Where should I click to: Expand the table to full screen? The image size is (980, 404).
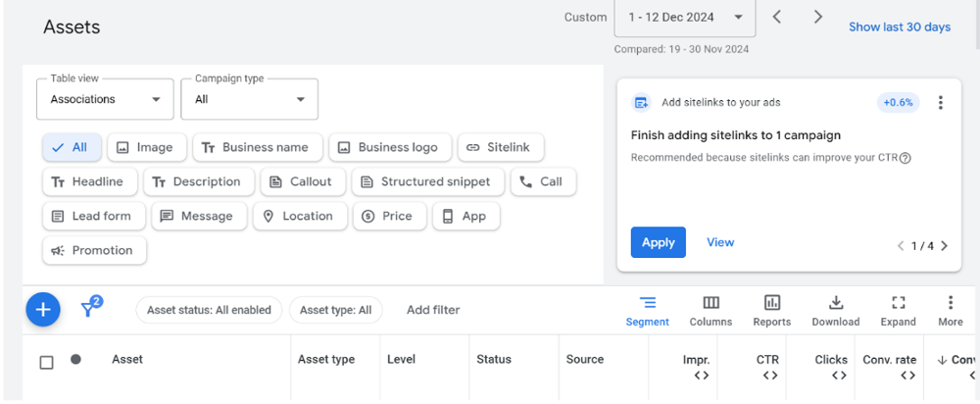tap(898, 312)
